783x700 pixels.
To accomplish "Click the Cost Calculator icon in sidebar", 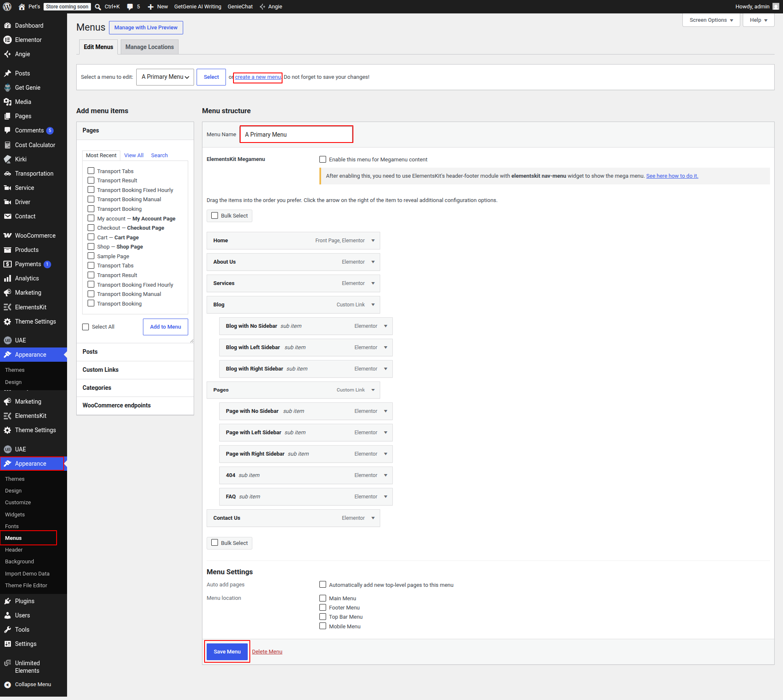I will 8,145.
